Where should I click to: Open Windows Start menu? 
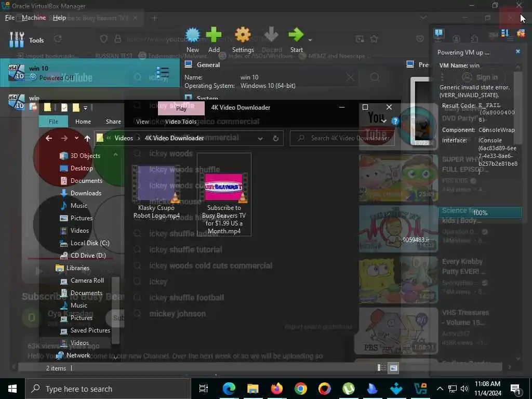pos(12,389)
